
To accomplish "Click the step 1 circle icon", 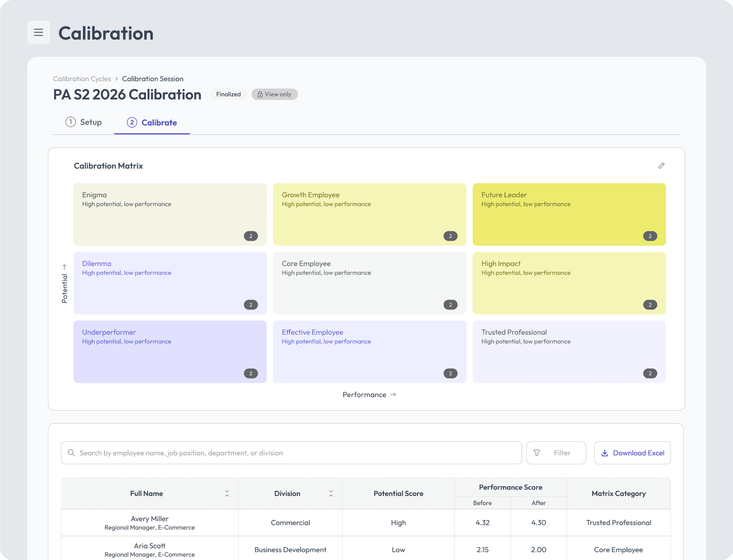I will 71,122.
